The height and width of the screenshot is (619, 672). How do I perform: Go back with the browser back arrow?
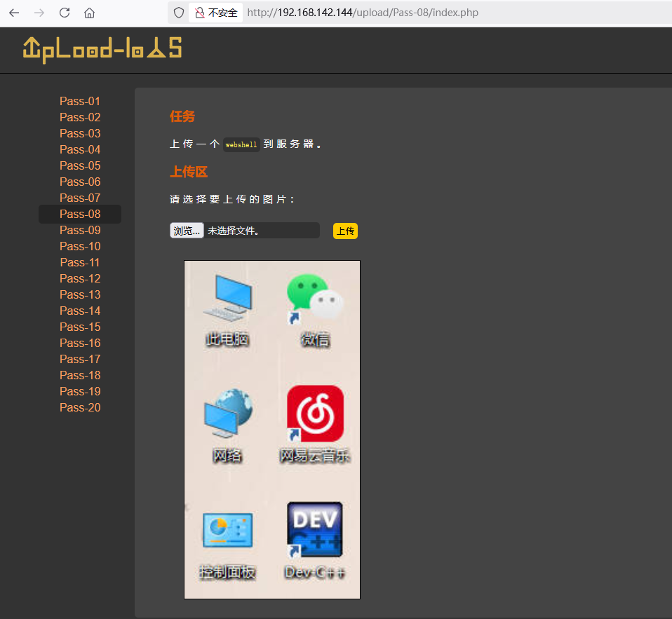click(x=14, y=13)
